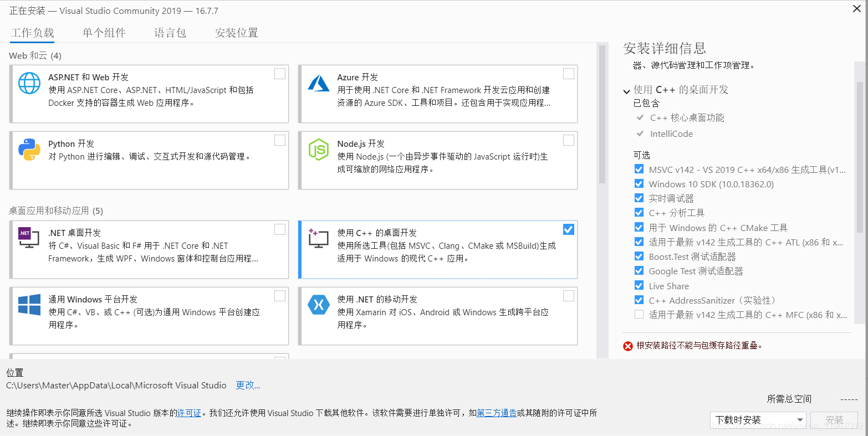
Task: Click the Azure logo icon
Action: pyautogui.click(x=319, y=83)
